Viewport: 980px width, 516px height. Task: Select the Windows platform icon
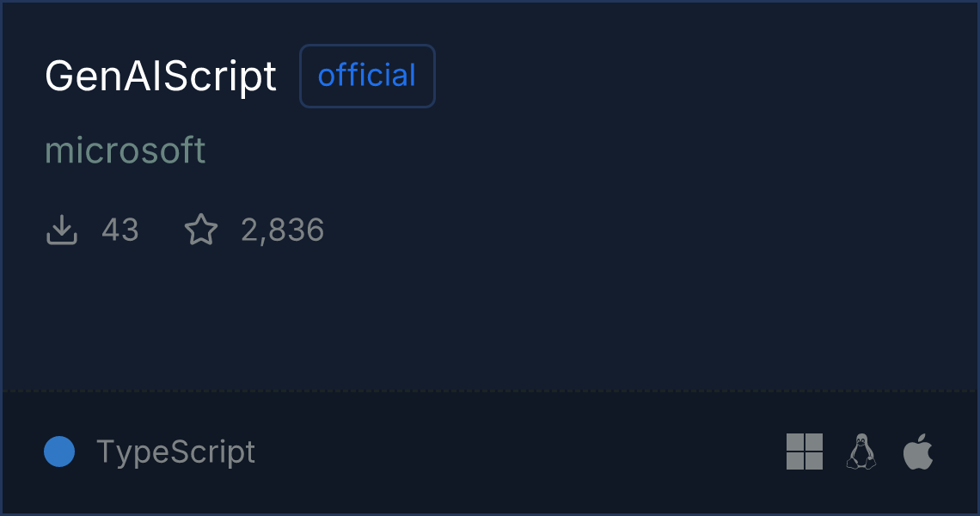[805, 451]
